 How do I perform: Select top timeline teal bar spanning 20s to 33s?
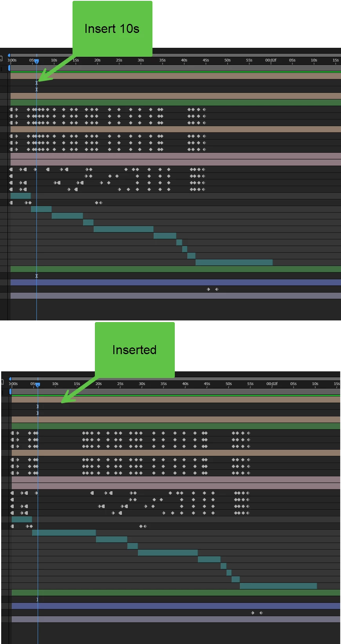(123, 229)
